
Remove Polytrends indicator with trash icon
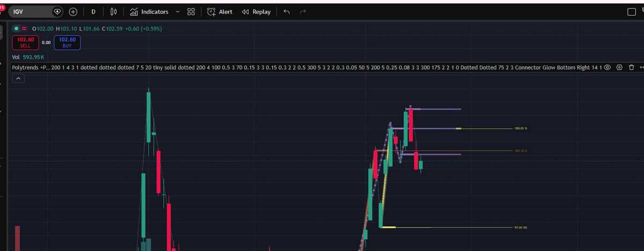631,68
